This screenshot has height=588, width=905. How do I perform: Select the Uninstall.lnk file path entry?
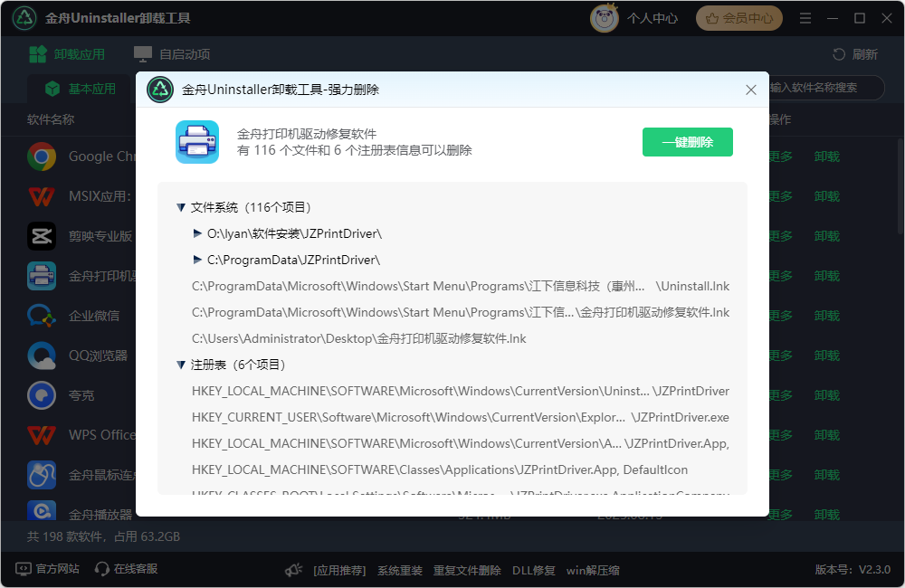coord(461,286)
